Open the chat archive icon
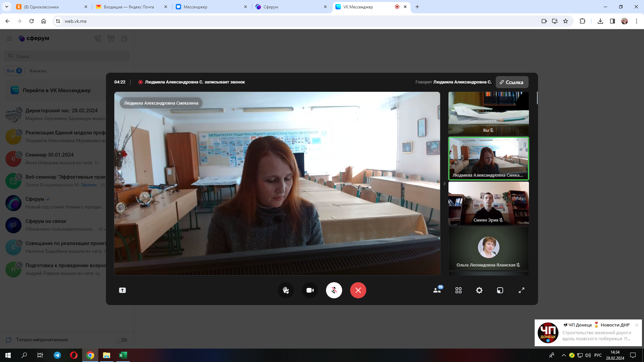The width and height of the screenshot is (644, 362). pyautogui.click(x=111, y=39)
